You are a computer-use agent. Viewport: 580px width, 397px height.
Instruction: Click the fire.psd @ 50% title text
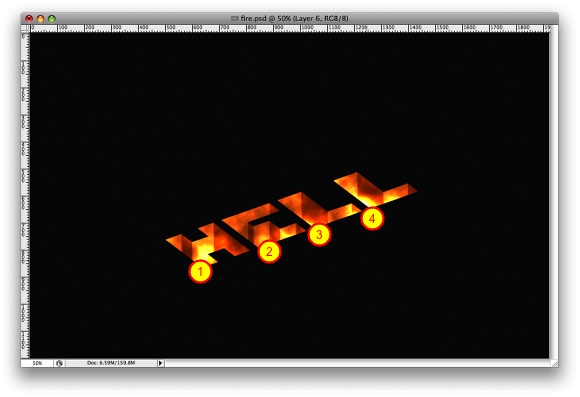tap(294, 18)
